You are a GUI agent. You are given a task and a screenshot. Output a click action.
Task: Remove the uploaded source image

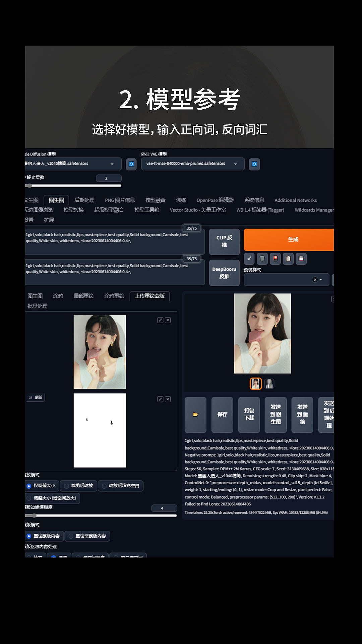click(168, 320)
